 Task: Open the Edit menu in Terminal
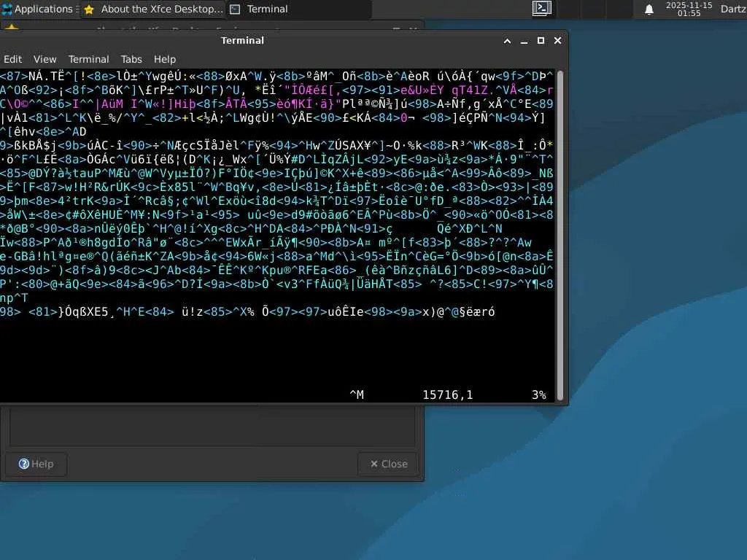(13, 59)
